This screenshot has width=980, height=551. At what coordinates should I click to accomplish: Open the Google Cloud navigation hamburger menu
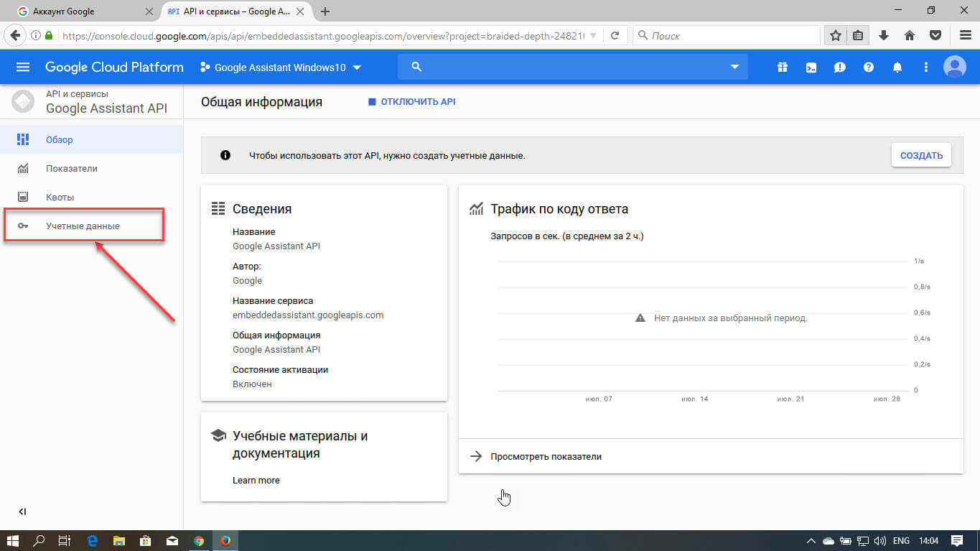23,67
